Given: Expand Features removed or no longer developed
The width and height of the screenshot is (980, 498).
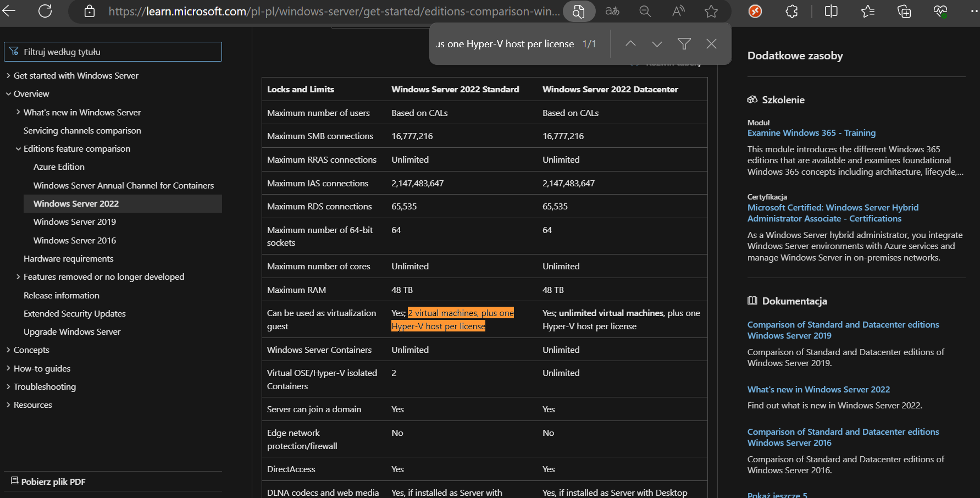Looking at the screenshot, I should 18,277.
